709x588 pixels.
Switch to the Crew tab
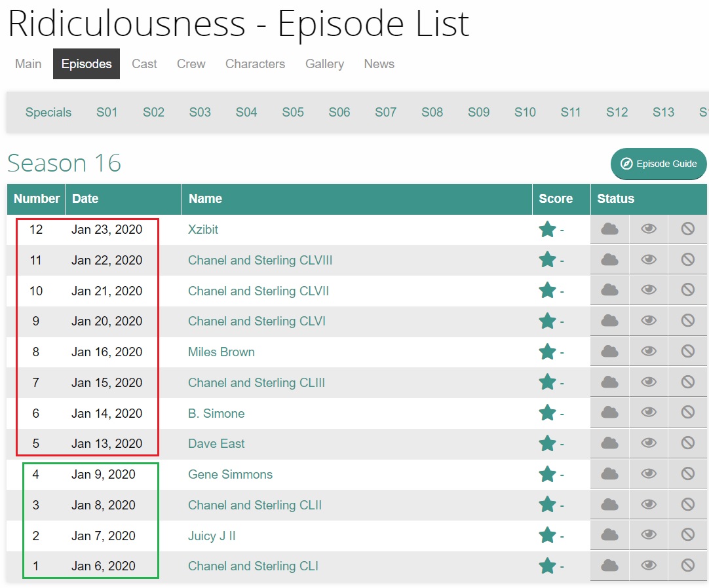[x=191, y=64]
